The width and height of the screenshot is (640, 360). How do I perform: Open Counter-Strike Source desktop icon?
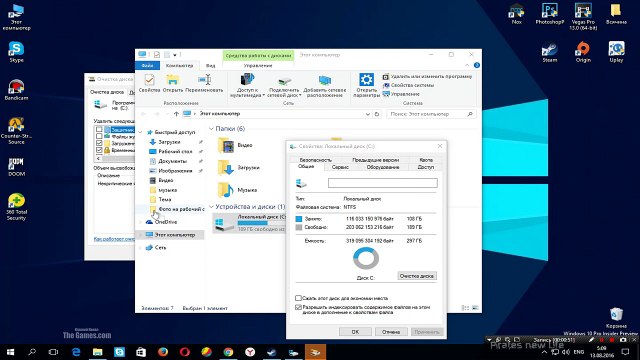(x=16, y=130)
